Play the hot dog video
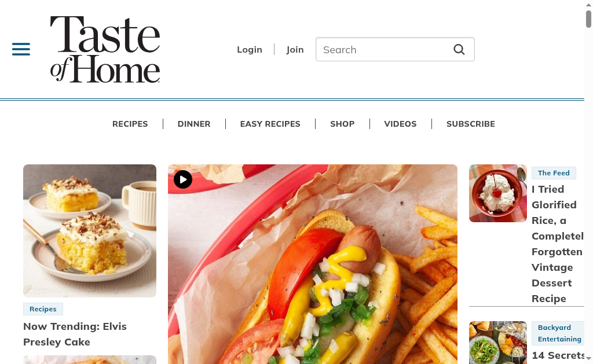This screenshot has width=593, height=364. (x=183, y=179)
